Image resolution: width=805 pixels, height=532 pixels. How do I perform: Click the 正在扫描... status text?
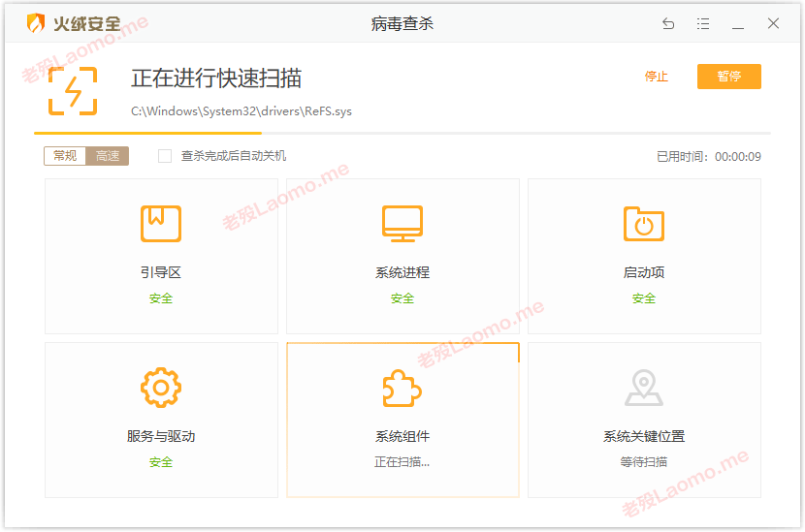pos(402,462)
